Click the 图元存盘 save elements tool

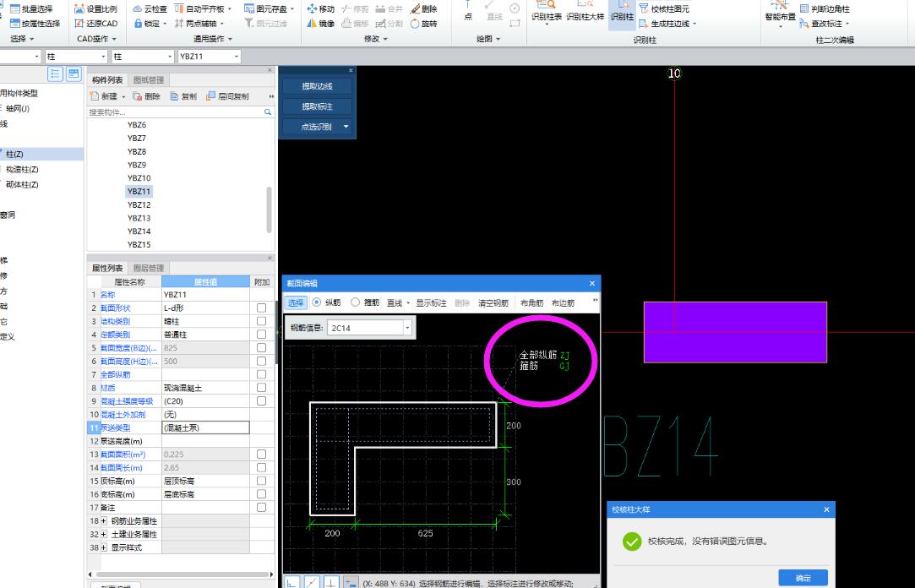(269, 8)
